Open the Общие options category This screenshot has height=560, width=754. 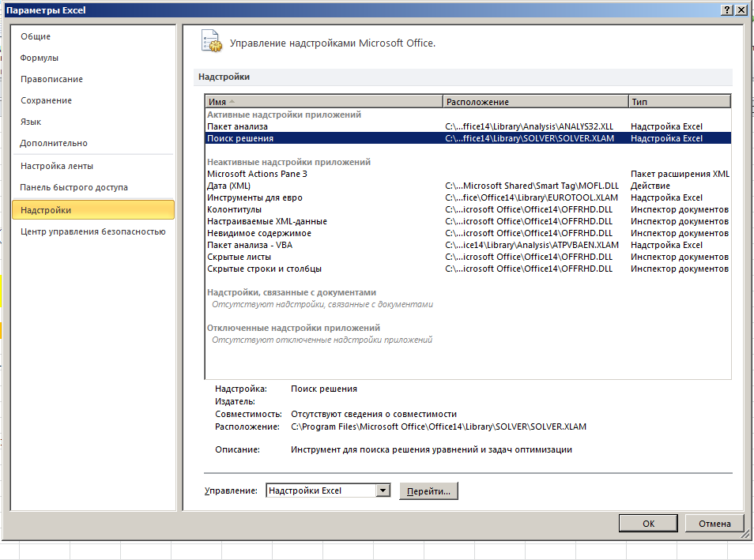(x=36, y=36)
